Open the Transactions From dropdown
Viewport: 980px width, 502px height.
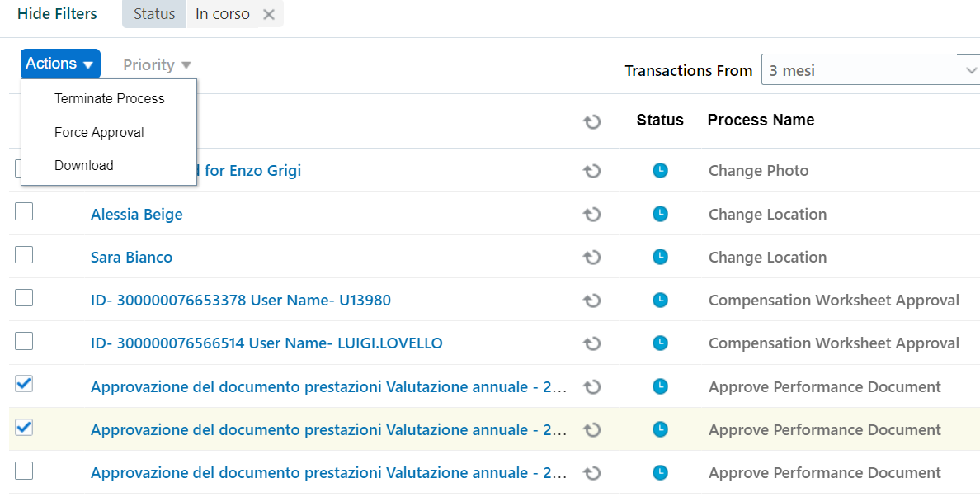[870, 70]
